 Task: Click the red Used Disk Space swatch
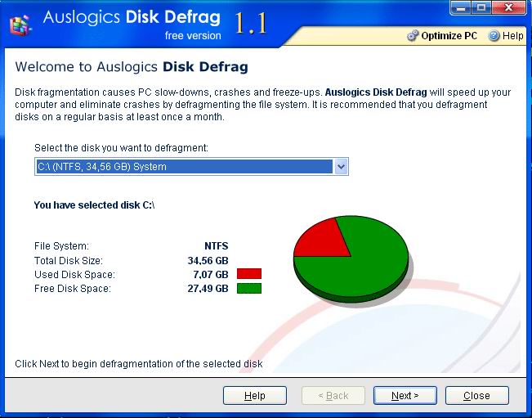pos(249,274)
